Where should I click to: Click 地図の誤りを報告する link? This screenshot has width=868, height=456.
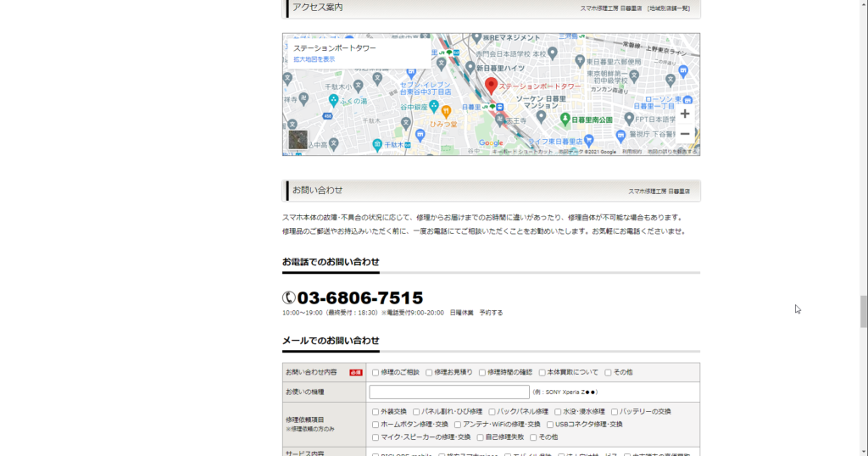coord(672,152)
